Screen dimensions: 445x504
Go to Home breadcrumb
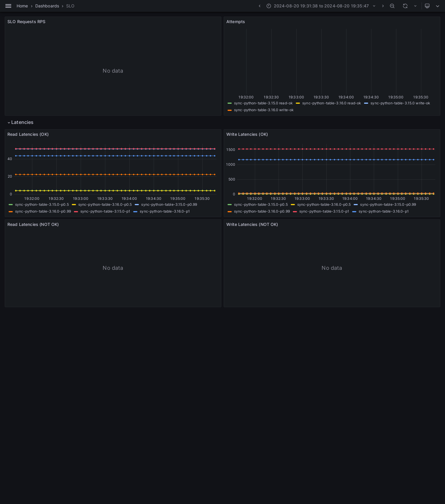[x=22, y=6]
